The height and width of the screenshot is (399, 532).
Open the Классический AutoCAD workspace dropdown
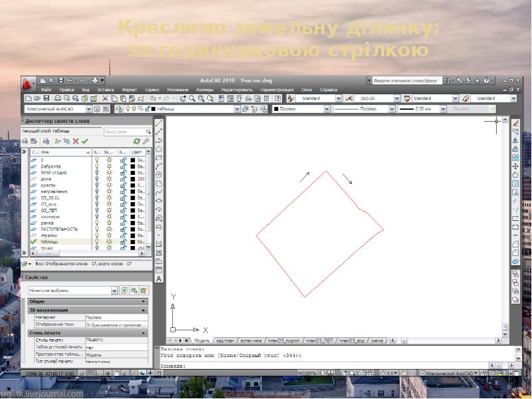click(x=88, y=109)
